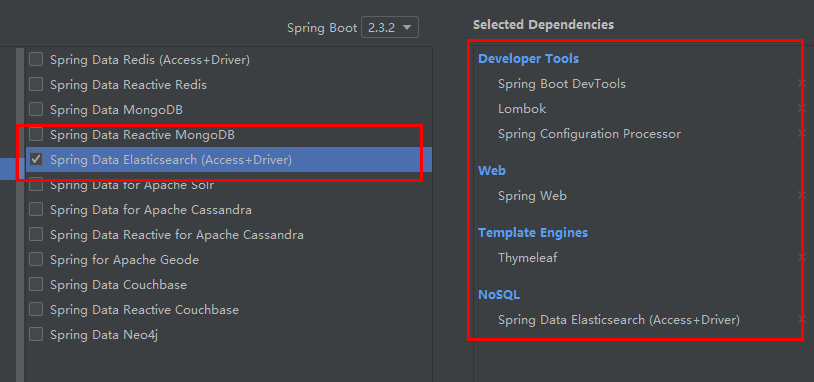The width and height of the screenshot is (814, 382).
Task: Click Spring Data Neo4j label text
Action: click(x=104, y=335)
